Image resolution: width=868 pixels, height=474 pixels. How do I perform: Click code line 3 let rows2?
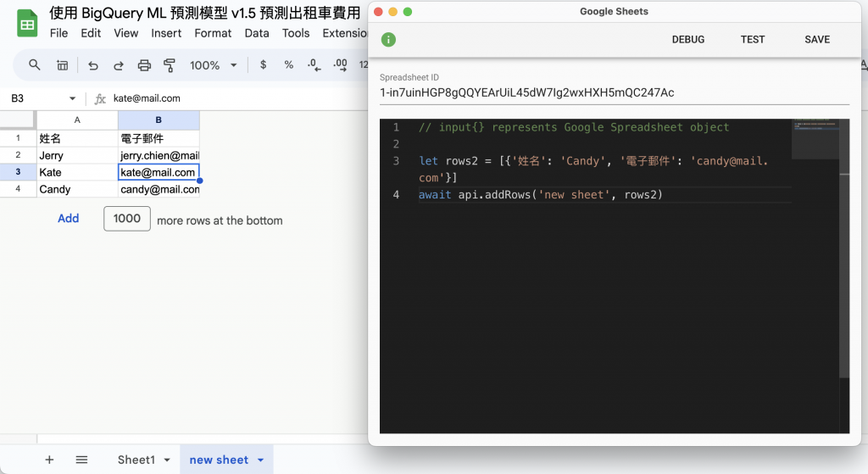point(593,169)
